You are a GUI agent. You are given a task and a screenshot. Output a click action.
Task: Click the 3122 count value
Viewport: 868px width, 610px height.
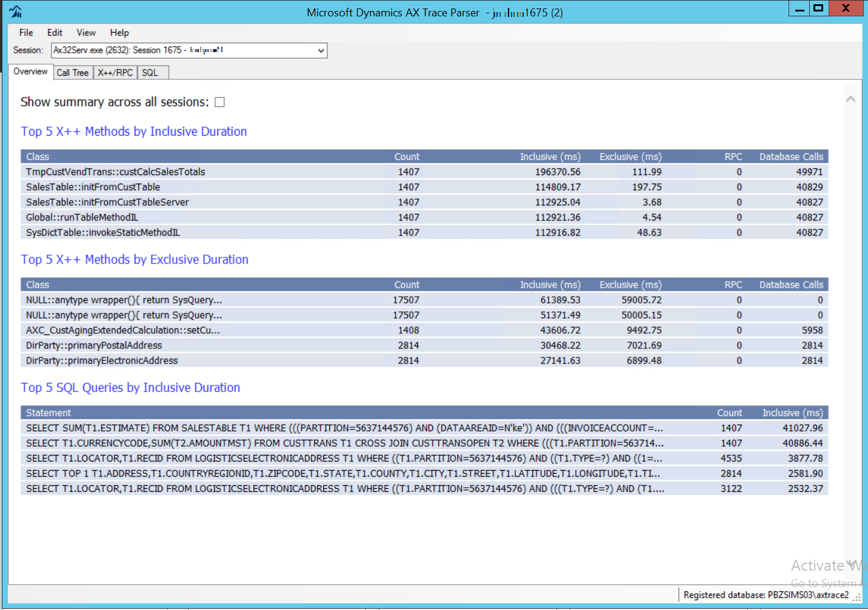coord(731,489)
